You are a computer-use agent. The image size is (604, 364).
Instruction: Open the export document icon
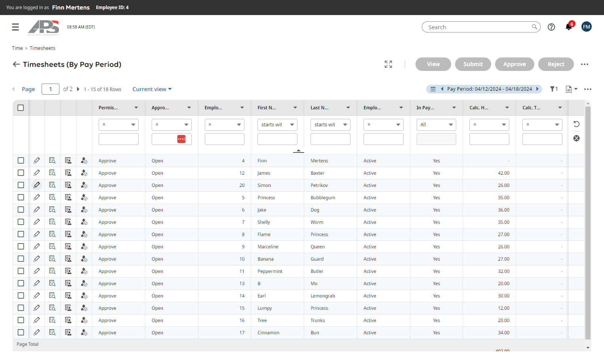click(568, 89)
